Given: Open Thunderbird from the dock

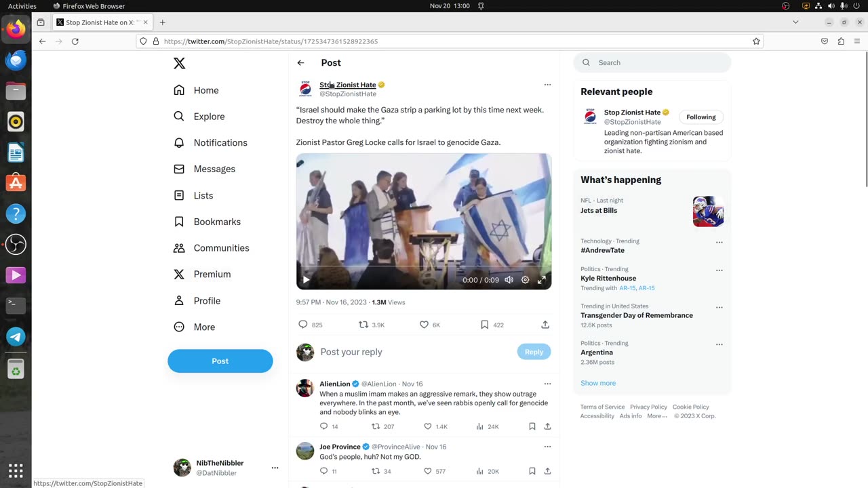Looking at the screenshot, I should pos(16,60).
